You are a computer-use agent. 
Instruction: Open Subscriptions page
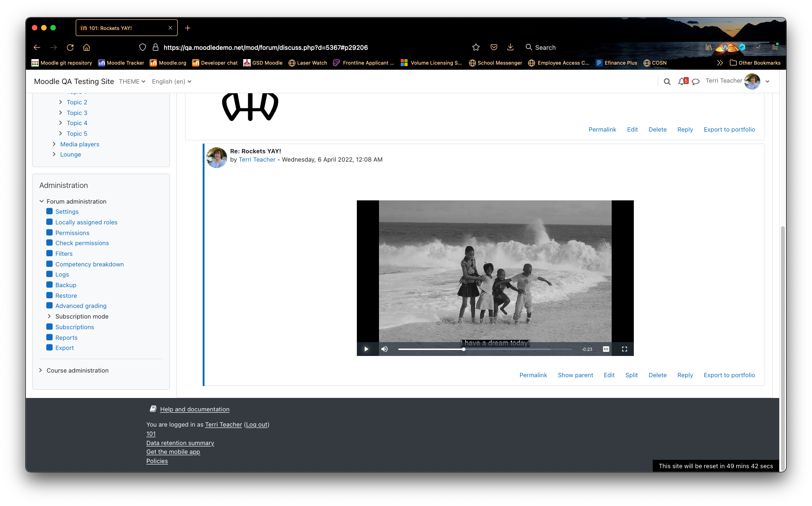(x=74, y=327)
